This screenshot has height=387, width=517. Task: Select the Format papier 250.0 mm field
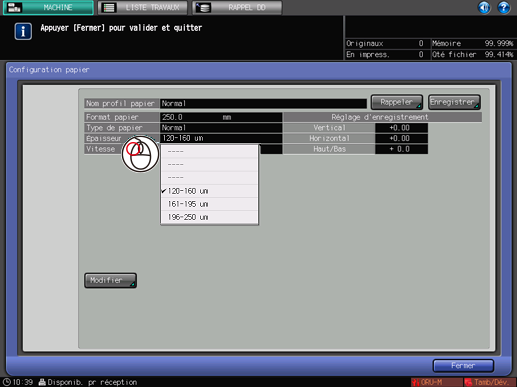coord(221,117)
